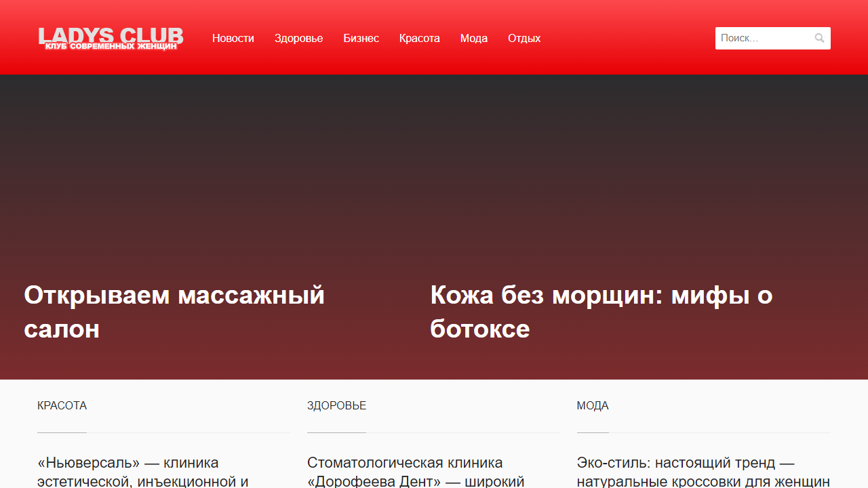Click the МОДА category label
This screenshot has height=488, width=868.
593,405
